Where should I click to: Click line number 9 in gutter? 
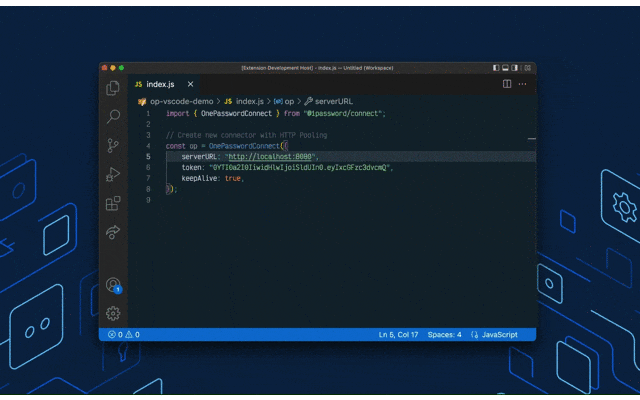148,200
